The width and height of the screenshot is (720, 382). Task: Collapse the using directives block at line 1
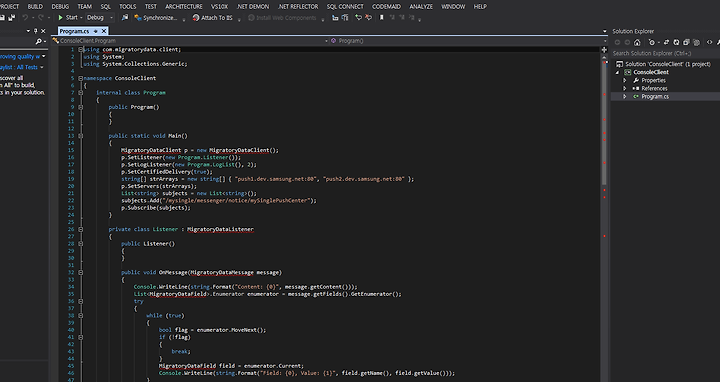[x=81, y=50]
